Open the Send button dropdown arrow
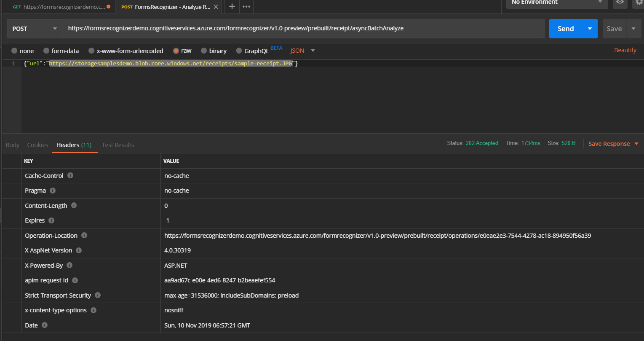Screen dimensions: 644x341 pyautogui.click(x=590, y=29)
